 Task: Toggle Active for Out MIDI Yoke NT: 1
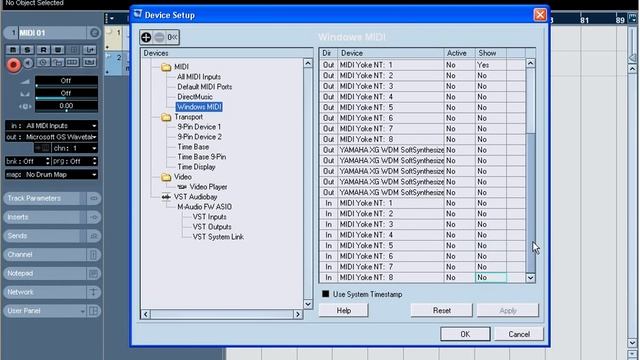(x=460, y=65)
